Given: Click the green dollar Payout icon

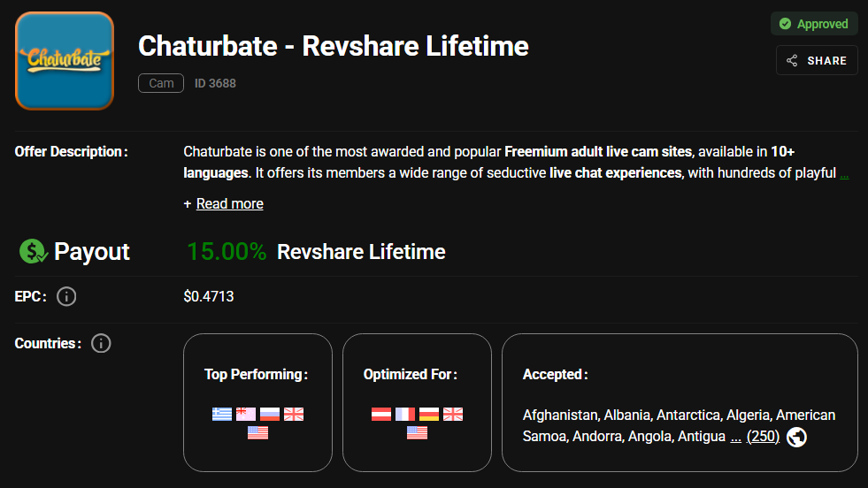Looking at the screenshot, I should [34, 251].
